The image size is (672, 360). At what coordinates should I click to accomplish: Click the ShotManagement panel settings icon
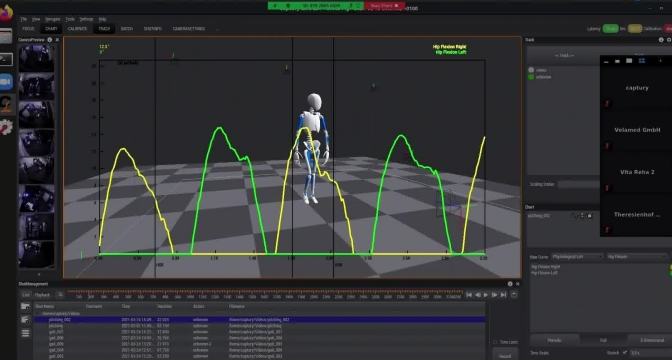pos(510,284)
